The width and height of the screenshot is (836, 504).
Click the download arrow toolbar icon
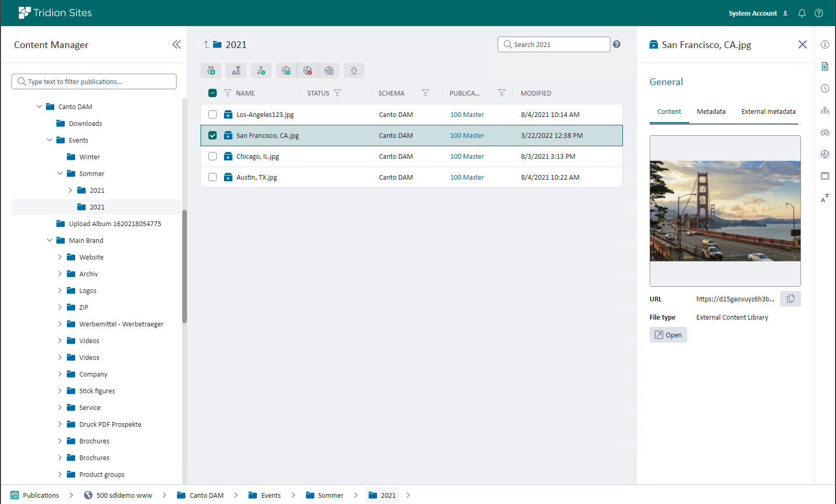[354, 71]
